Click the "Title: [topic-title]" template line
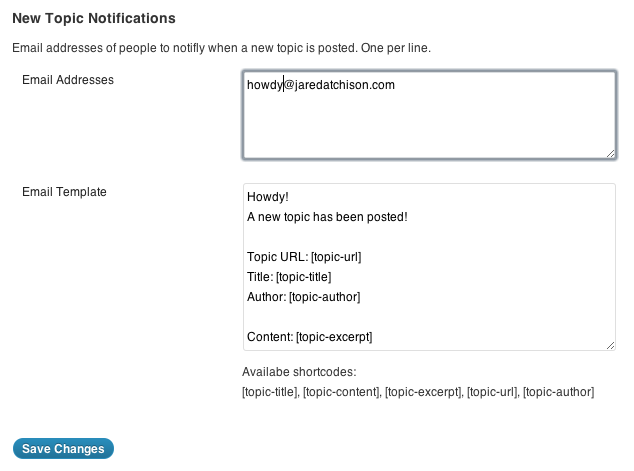The width and height of the screenshot is (634, 471). point(289,277)
